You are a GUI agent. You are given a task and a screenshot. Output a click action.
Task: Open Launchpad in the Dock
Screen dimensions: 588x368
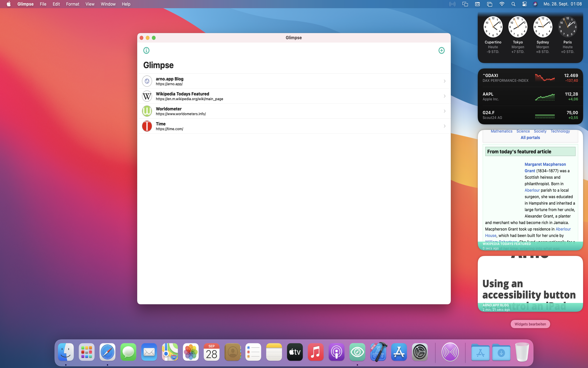87,352
